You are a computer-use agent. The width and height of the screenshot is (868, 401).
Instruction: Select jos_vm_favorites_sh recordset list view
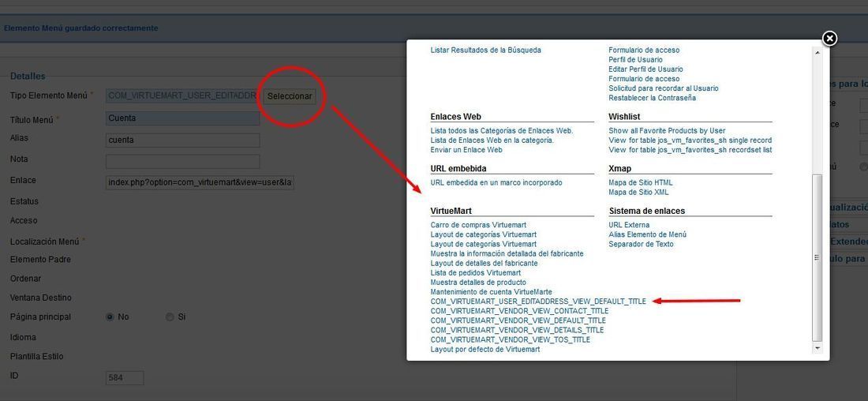(x=690, y=149)
